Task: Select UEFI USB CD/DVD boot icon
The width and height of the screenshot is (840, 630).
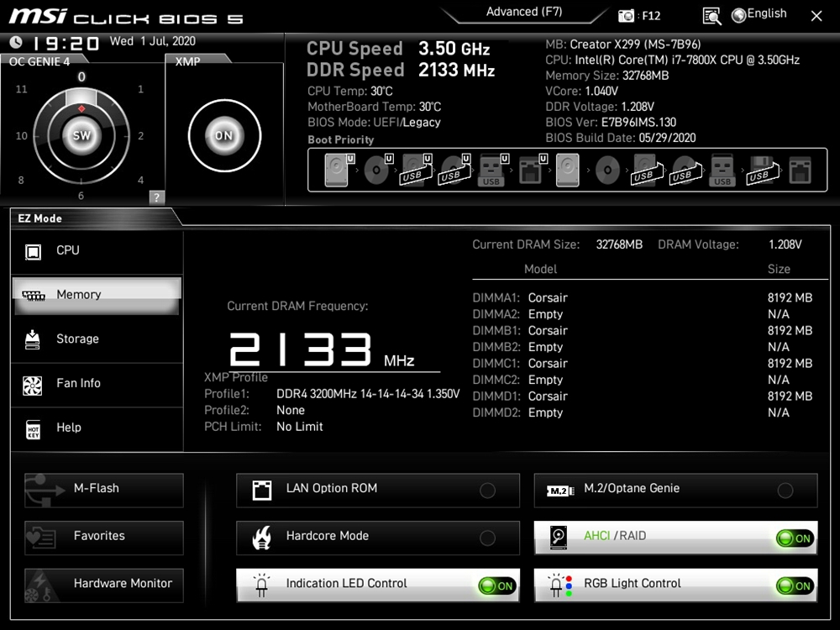Action: click(x=454, y=171)
